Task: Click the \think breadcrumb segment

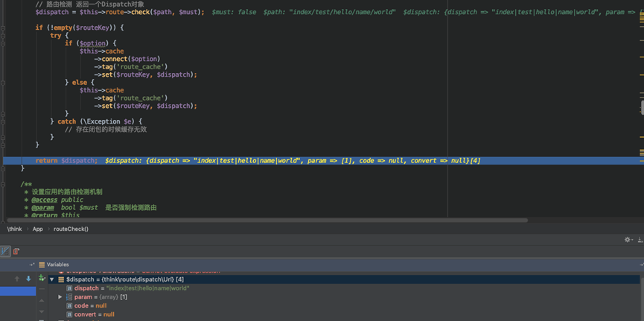Action: click(15, 229)
